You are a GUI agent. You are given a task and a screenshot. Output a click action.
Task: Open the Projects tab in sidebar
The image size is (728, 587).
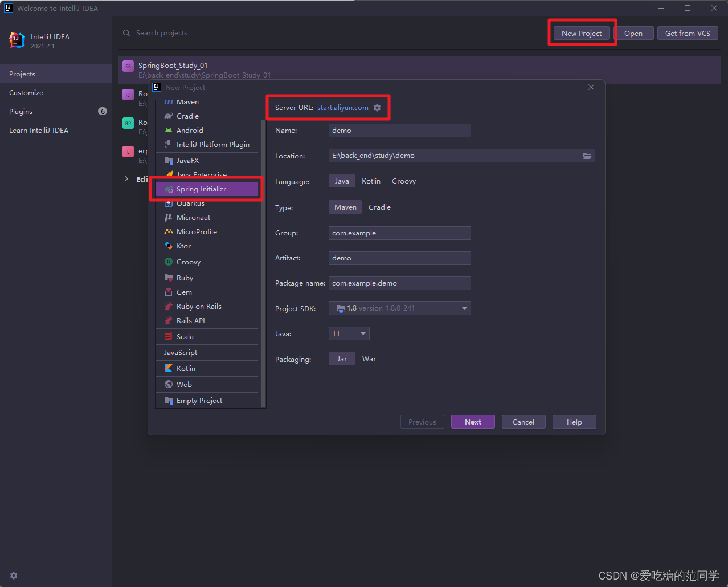pos(56,74)
